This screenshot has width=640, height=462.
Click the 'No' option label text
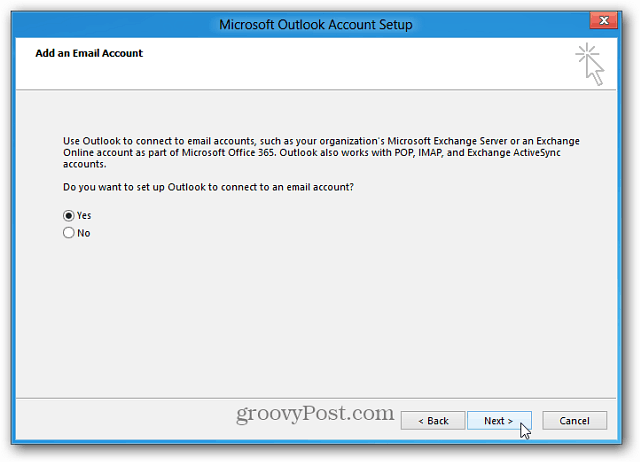tap(84, 233)
